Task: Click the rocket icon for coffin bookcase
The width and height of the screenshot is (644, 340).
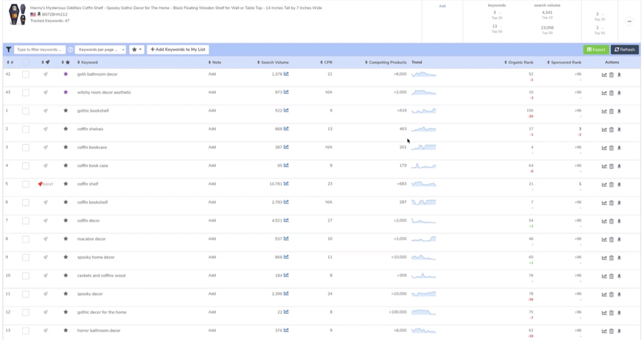Action: tap(45, 147)
